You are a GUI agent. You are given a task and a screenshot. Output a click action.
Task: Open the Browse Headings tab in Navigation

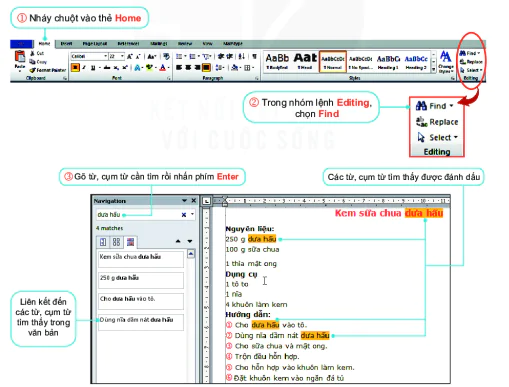[103, 242]
